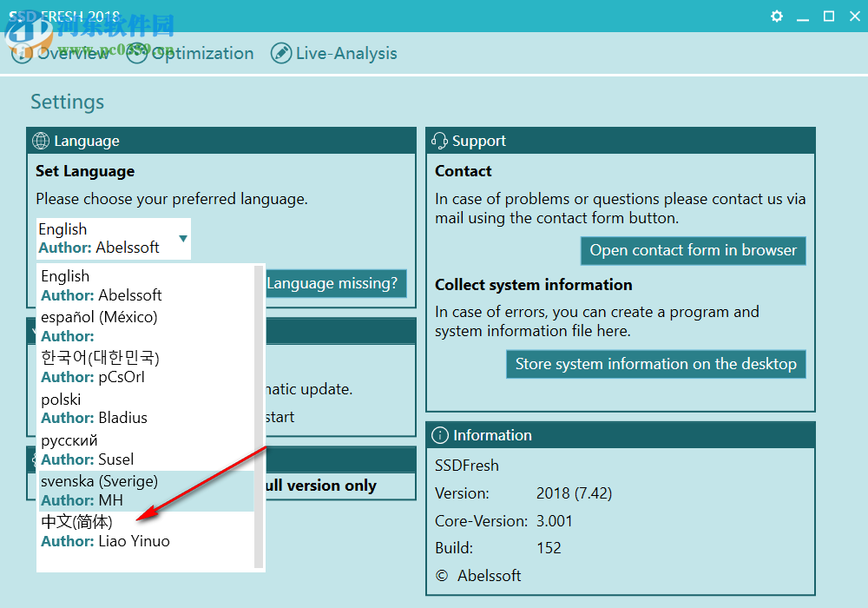Click the globe icon beside Language
The image size is (868, 608).
(x=41, y=141)
